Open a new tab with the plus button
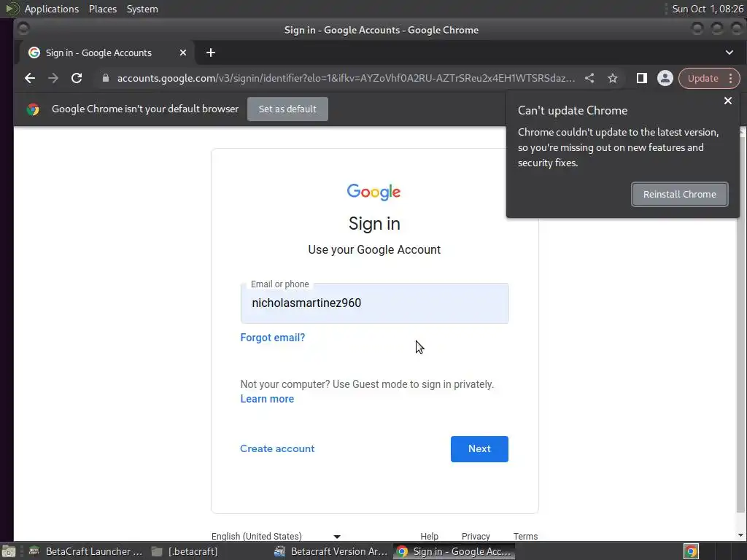 pyautogui.click(x=211, y=52)
